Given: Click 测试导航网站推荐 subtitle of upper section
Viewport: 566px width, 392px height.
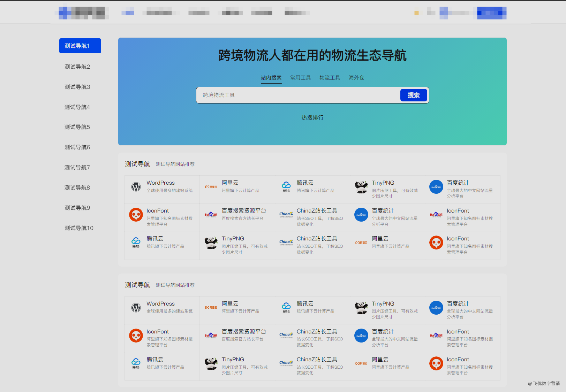Looking at the screenshot, I should point(175,164).
